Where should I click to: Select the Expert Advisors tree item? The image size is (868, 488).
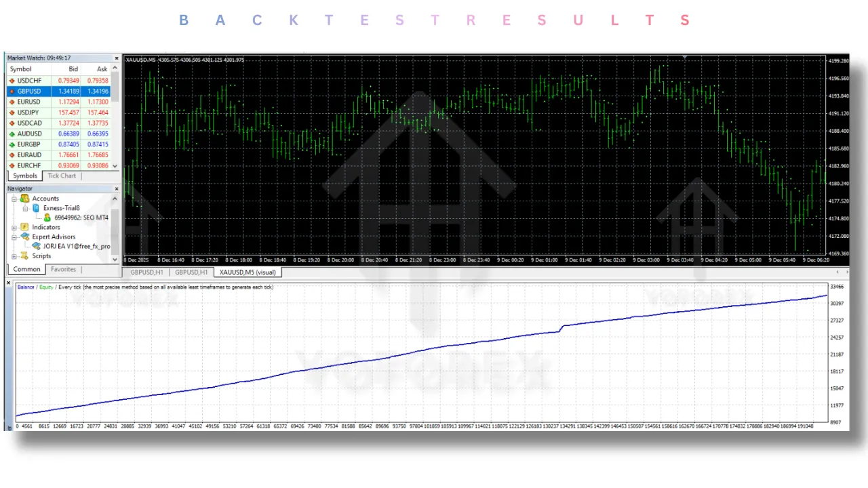[x=54, y=237]
